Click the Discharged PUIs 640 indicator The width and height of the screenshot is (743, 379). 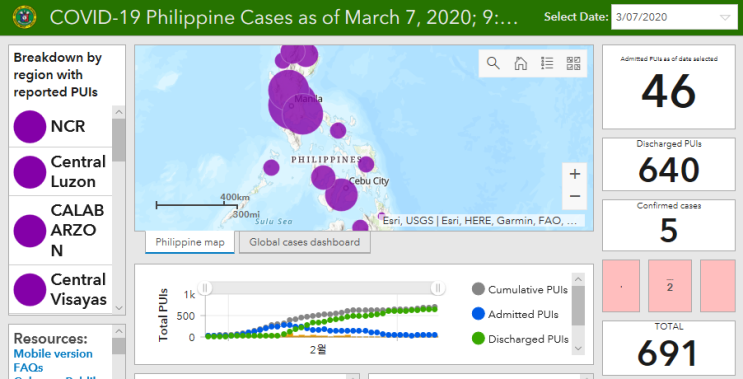[x=669, y=164]
